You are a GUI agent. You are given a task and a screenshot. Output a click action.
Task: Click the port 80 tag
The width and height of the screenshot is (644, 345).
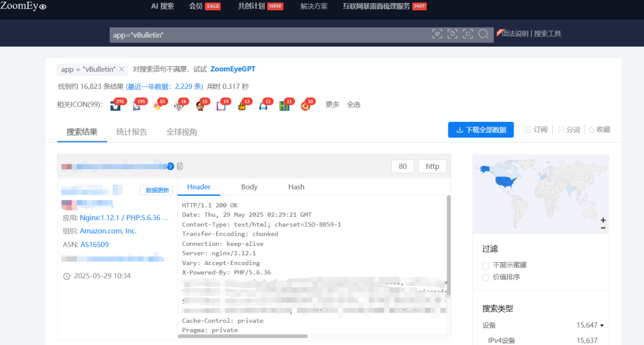click(402, 166)
